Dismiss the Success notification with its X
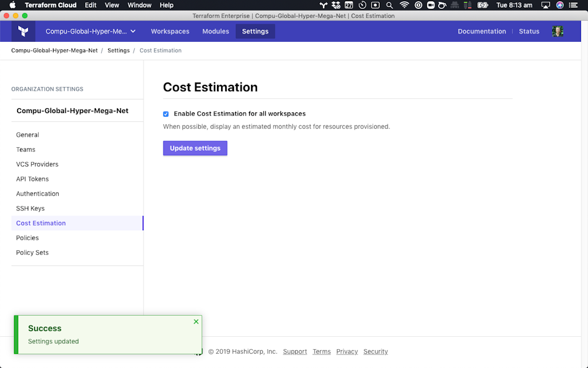 pyautogui.click(x=196, y=321)
